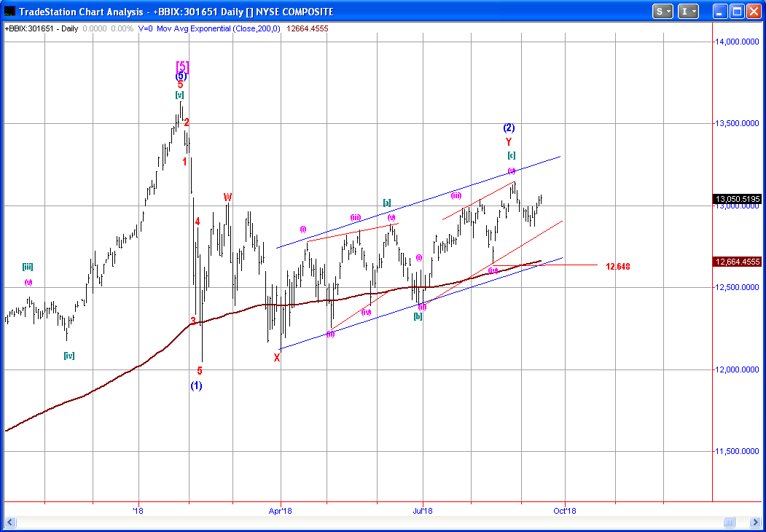Click the 14,000.0000 price axis label
766x532 pixels.
(x=738, y=42)
